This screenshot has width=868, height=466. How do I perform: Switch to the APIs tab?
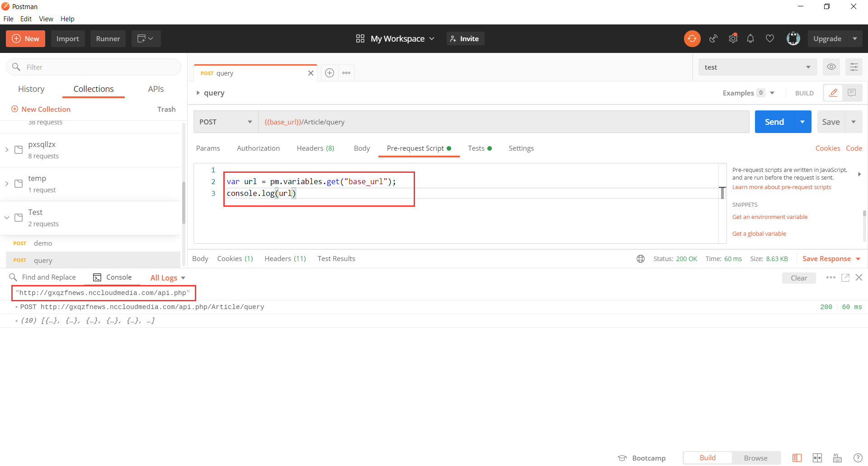coord(156,89)
